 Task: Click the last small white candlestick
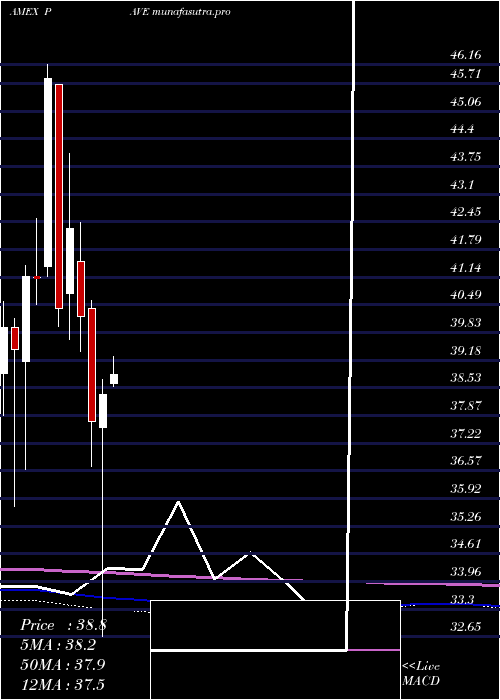tap(114, 379)
